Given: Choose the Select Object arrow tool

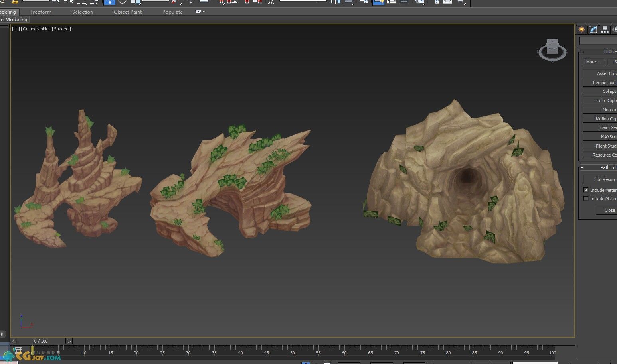Looking at the screenshot, I should coord(56,2).
